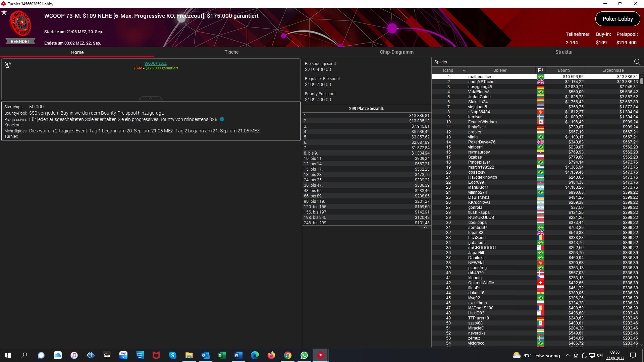
Task: Click the first place payout row $13.886,81
Action: coord(366,116)
